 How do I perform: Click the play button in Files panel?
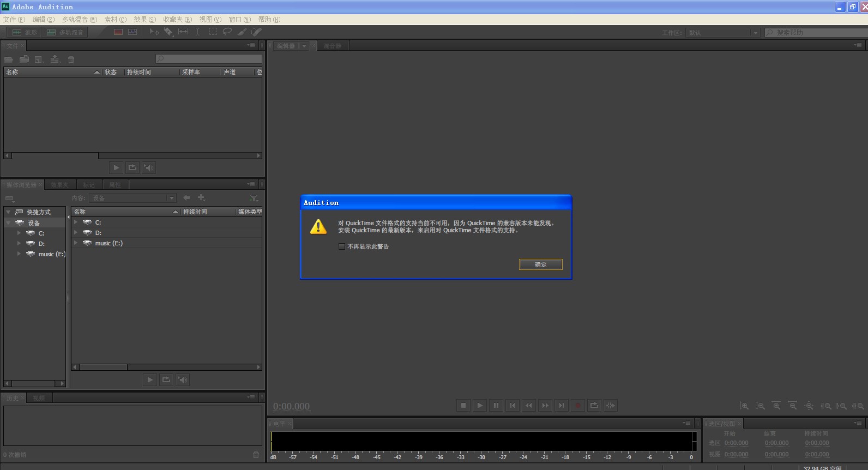tap(116, 167)
